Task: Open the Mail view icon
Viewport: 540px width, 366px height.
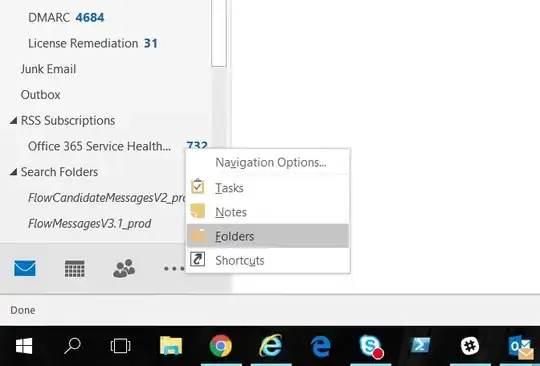Action: click(x=25, y=268)
